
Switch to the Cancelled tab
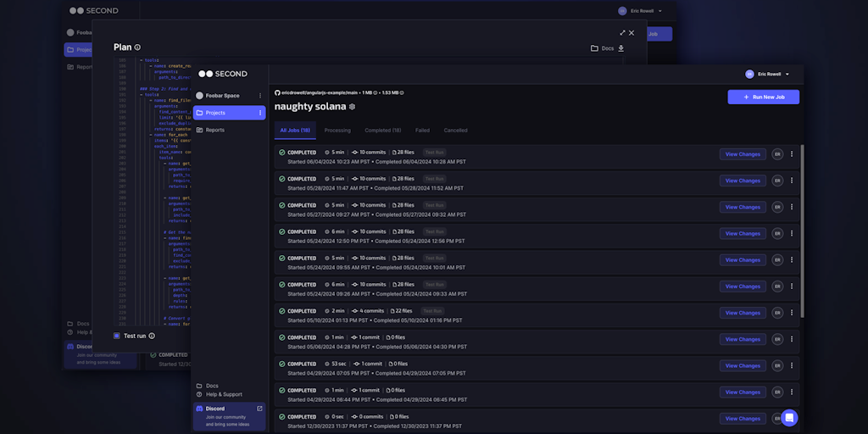pos(455,130)
